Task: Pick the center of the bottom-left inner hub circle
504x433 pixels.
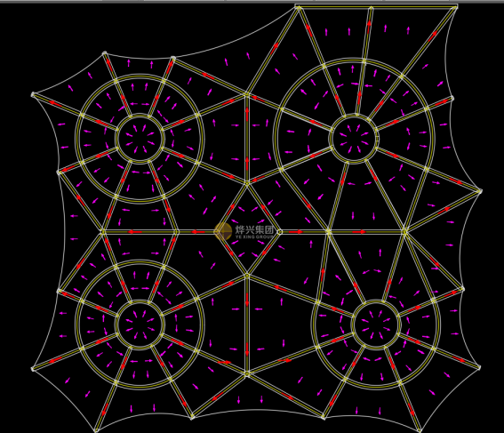Action: [140, 325]
